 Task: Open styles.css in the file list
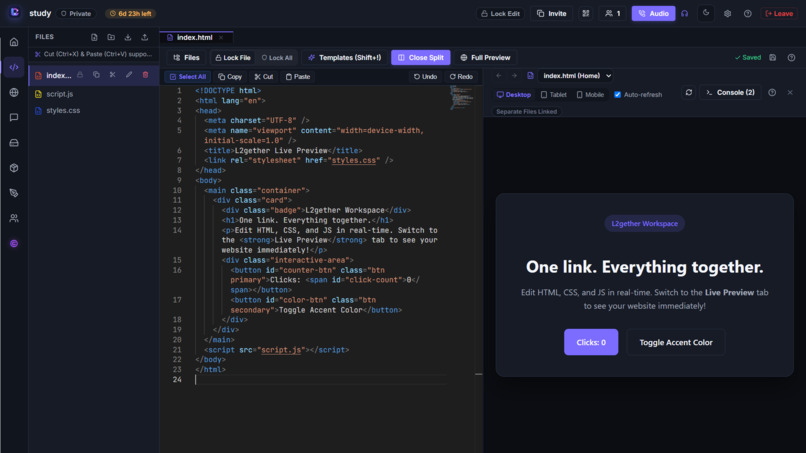(63, 111)
